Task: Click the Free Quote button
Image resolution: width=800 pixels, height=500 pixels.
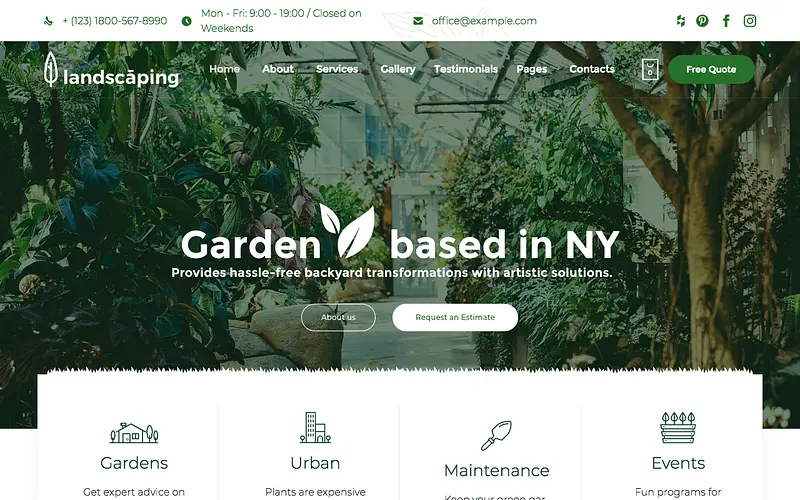Action: (711, 69)
